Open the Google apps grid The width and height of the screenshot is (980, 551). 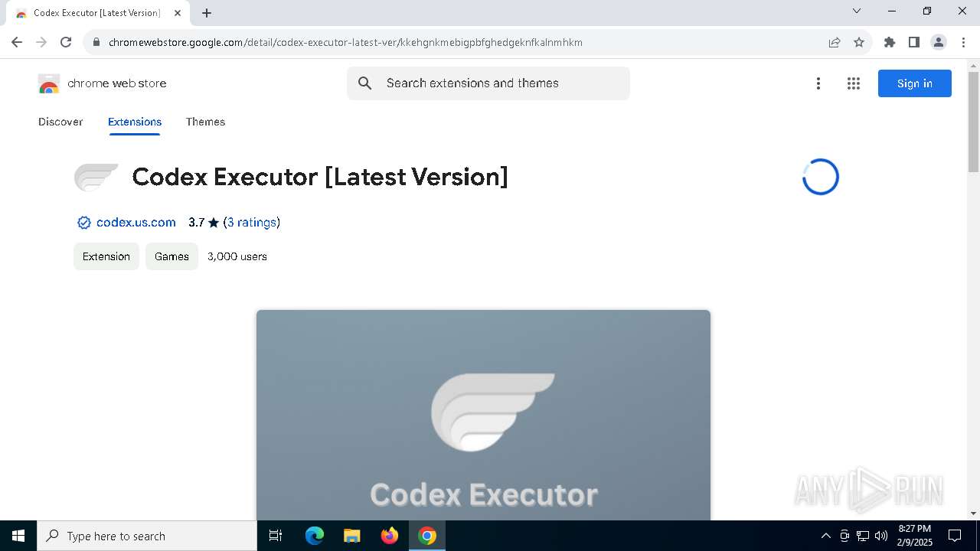click(x=854, y=83)
